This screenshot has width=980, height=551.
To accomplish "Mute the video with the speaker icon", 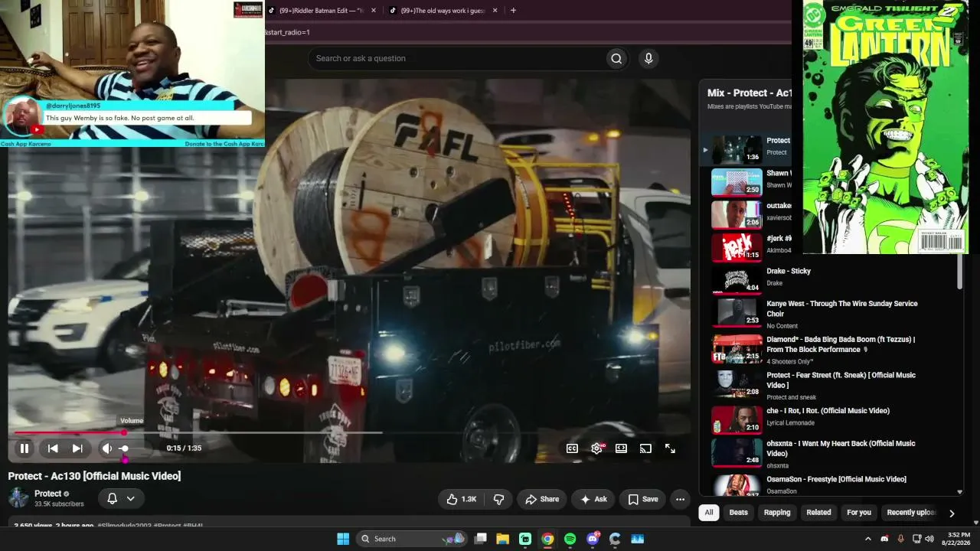I will click(107, 448).
